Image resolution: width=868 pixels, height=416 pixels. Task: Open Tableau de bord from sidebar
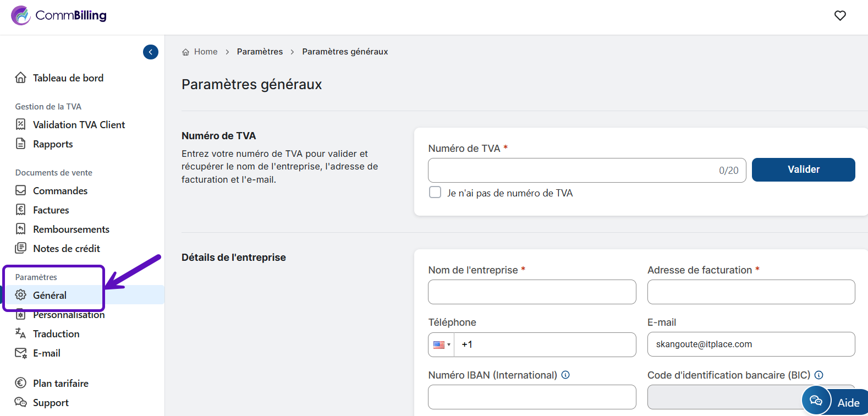click(68, 78)
